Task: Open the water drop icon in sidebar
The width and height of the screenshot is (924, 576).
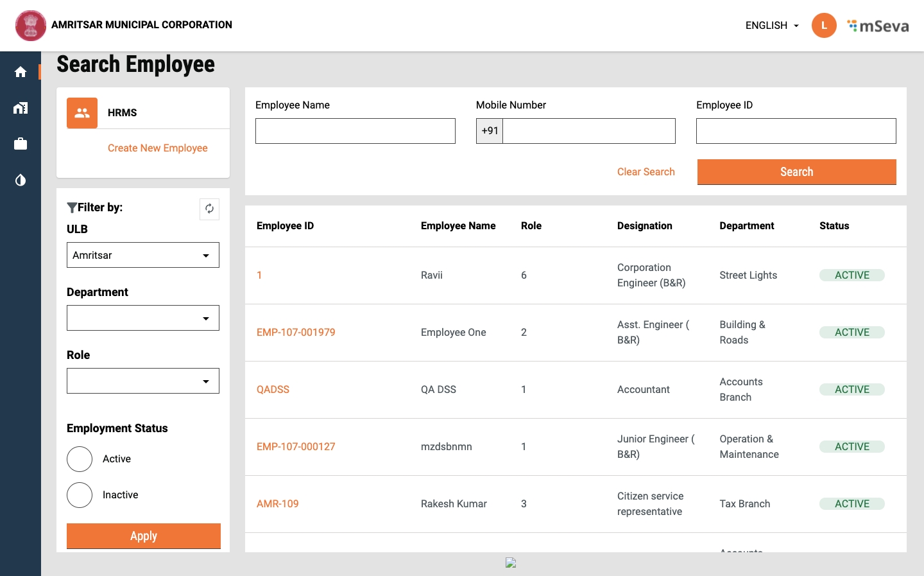Action: pyautogui.click(x=21, y=180)
